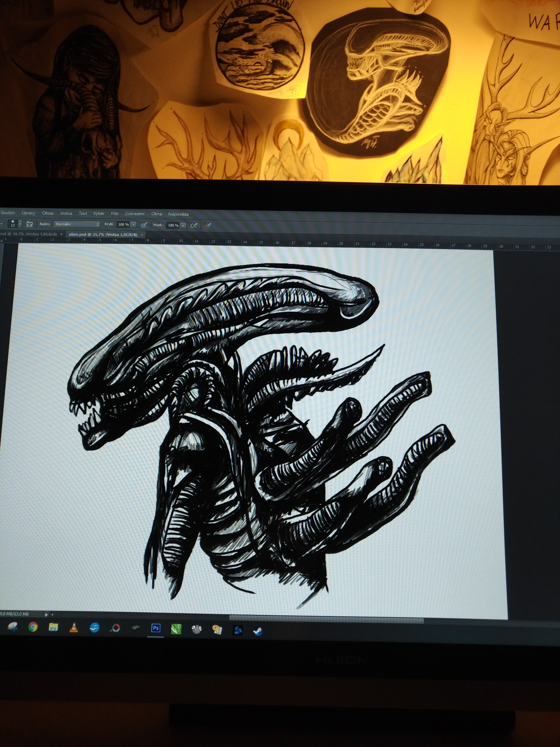
Task: Enable the airbrush mode icon
Action: 194,226
